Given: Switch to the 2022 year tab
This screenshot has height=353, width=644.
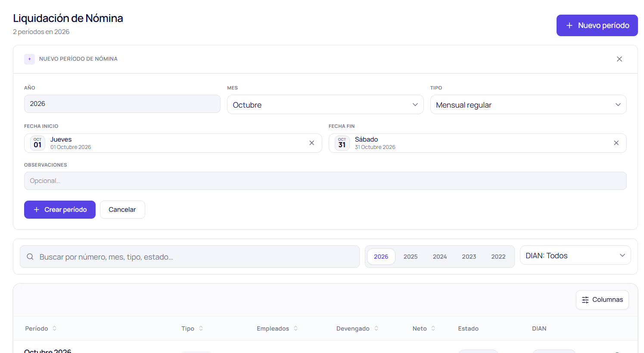Looking at the screenshot, I should 498,257.
